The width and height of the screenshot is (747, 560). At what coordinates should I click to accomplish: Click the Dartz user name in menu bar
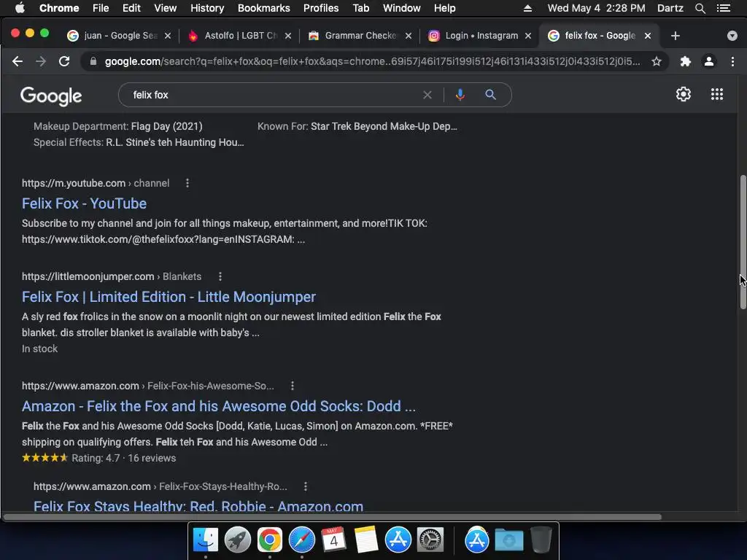click(670, 8)
